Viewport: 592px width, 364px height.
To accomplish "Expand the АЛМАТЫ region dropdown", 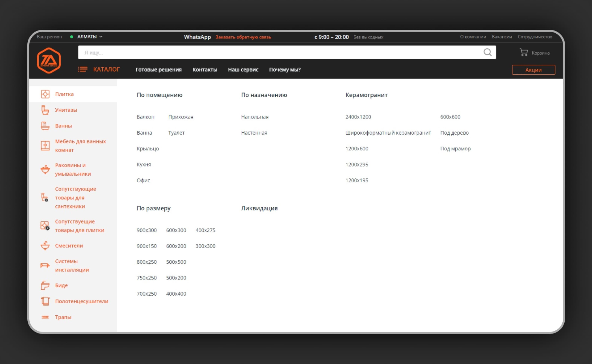I will coord(90,37).
